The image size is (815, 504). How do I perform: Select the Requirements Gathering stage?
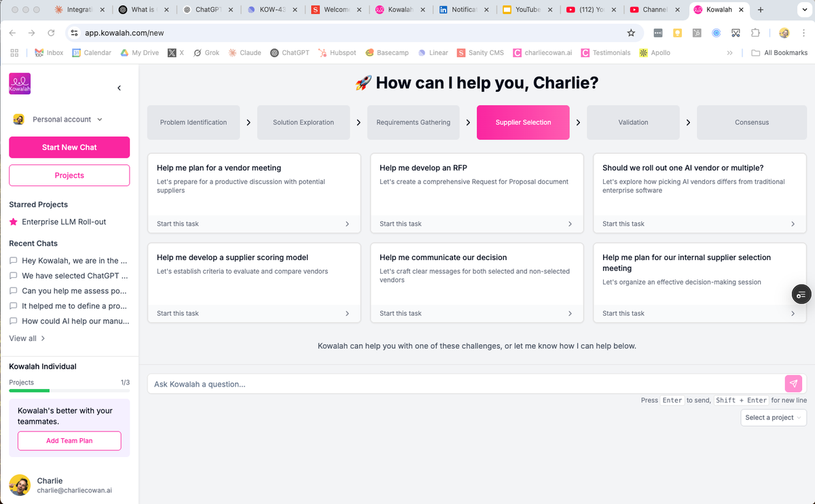pos(414,122)
